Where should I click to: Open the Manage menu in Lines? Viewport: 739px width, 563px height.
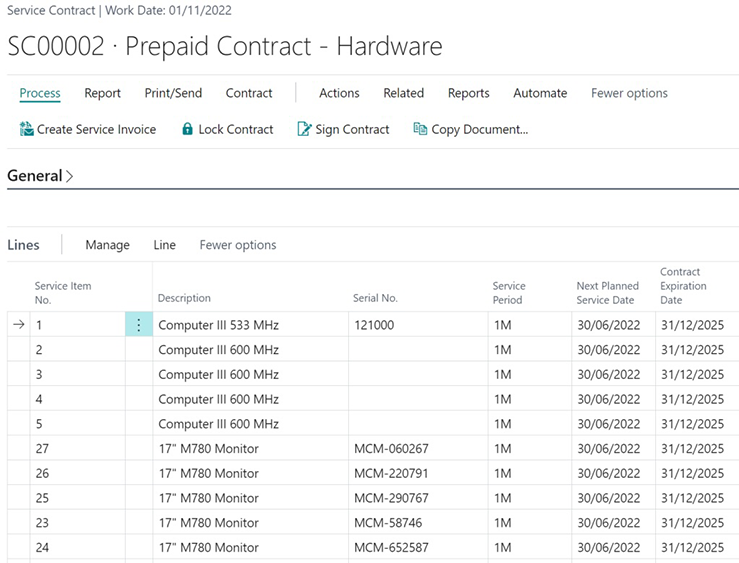coord(107,245)
